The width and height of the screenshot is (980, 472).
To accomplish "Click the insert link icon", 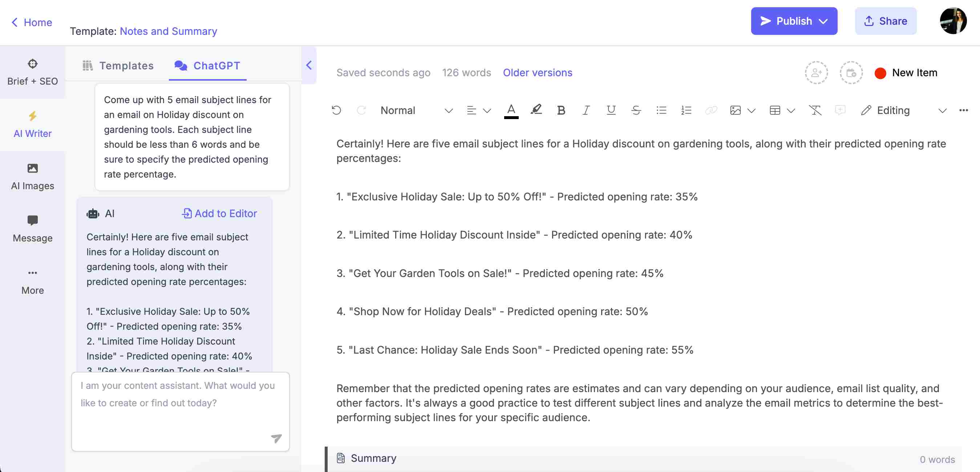I will (710, 110).
